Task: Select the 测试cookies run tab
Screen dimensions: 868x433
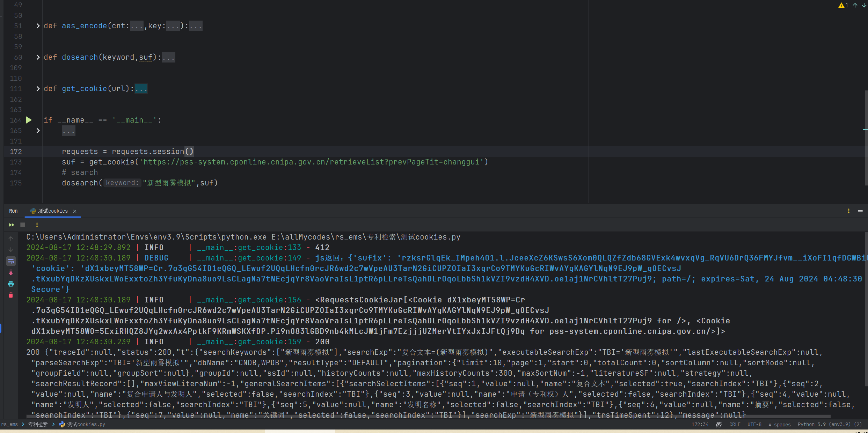Action: (52, 211)
